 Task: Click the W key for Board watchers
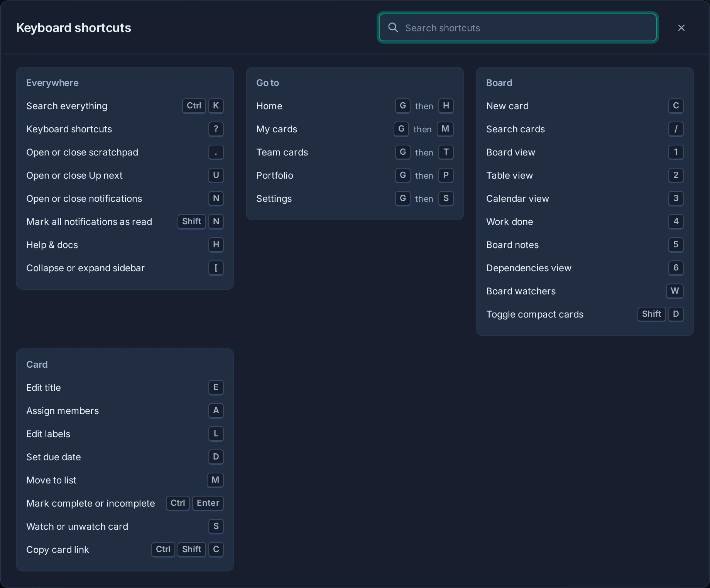(x=675, y=291)
